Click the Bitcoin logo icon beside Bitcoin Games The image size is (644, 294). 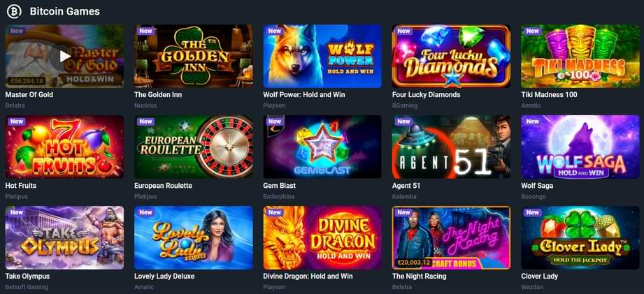pos(14,11)
